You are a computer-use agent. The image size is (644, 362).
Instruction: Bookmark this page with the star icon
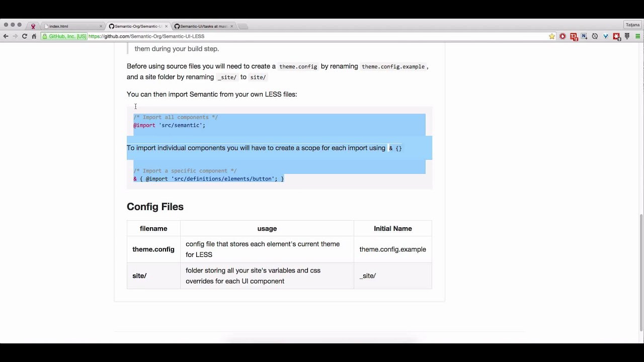coord(552,36)
